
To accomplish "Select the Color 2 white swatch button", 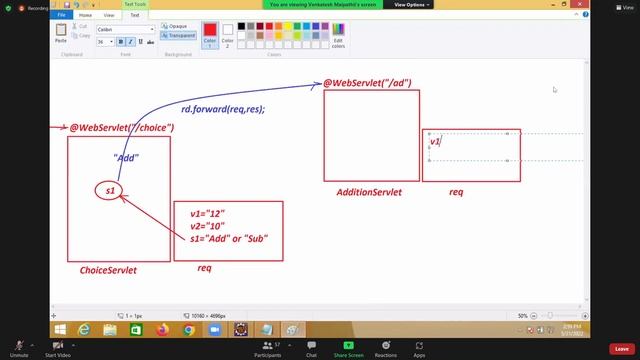I will [x=227, y=35].
